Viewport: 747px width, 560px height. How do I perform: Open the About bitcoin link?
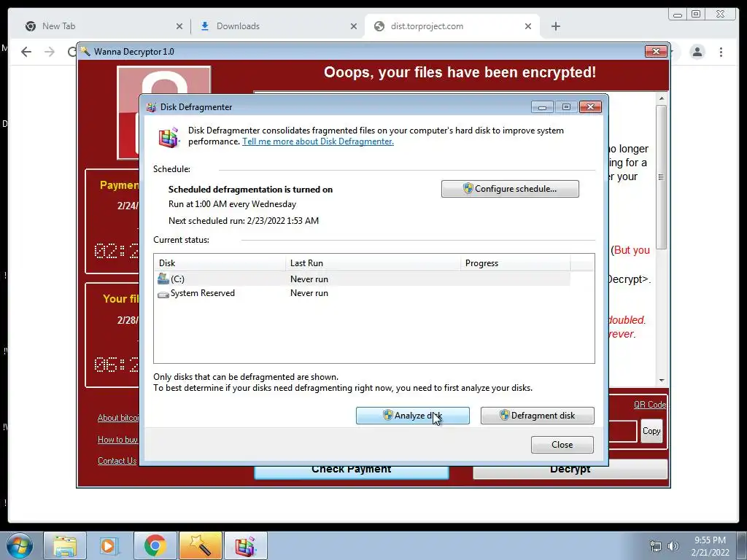pos(117,418)
